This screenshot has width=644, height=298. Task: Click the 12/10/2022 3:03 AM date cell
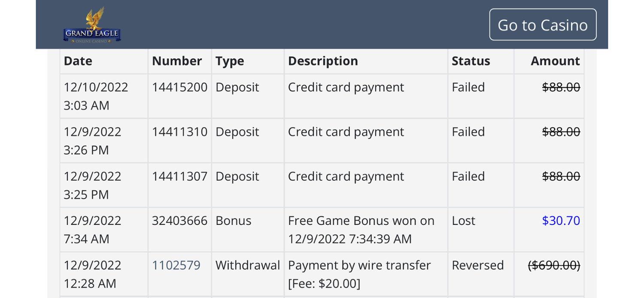coord(96,96)
